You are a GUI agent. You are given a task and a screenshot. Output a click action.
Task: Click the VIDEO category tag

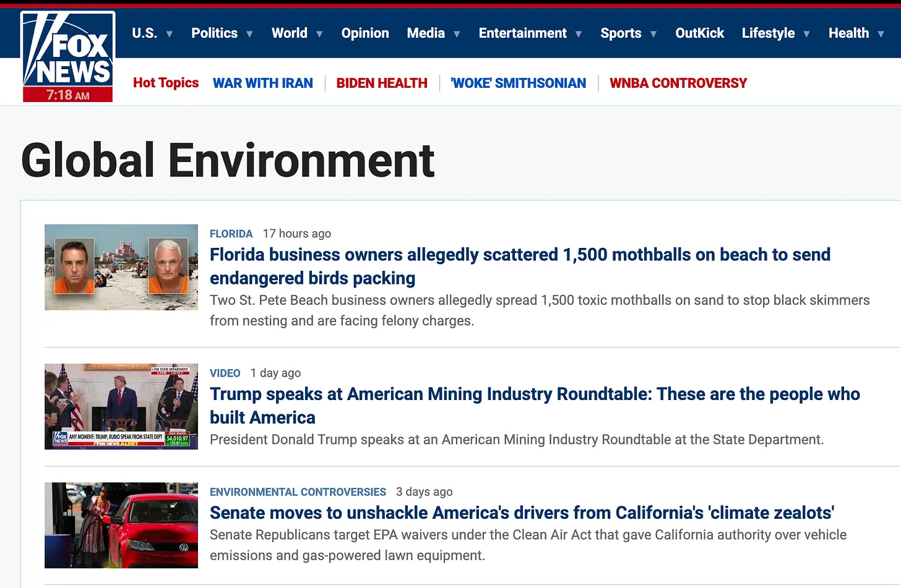point(225,373)
